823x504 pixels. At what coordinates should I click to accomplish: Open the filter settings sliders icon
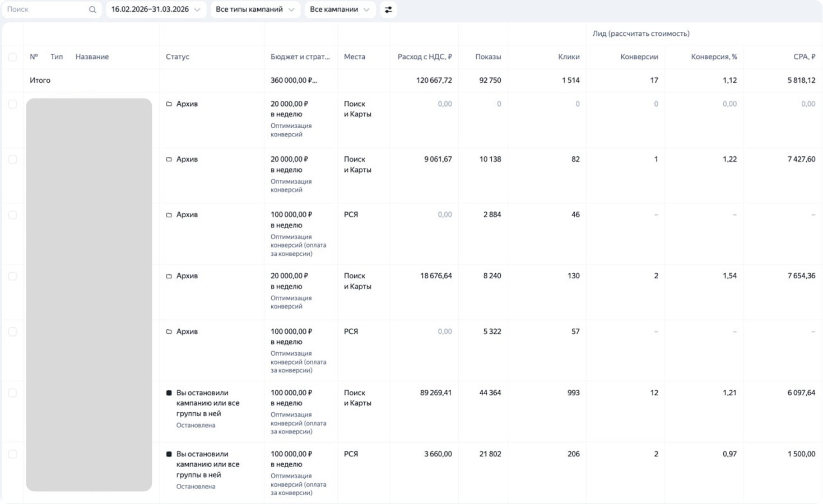pyautogui.click(x=388, y=10)
